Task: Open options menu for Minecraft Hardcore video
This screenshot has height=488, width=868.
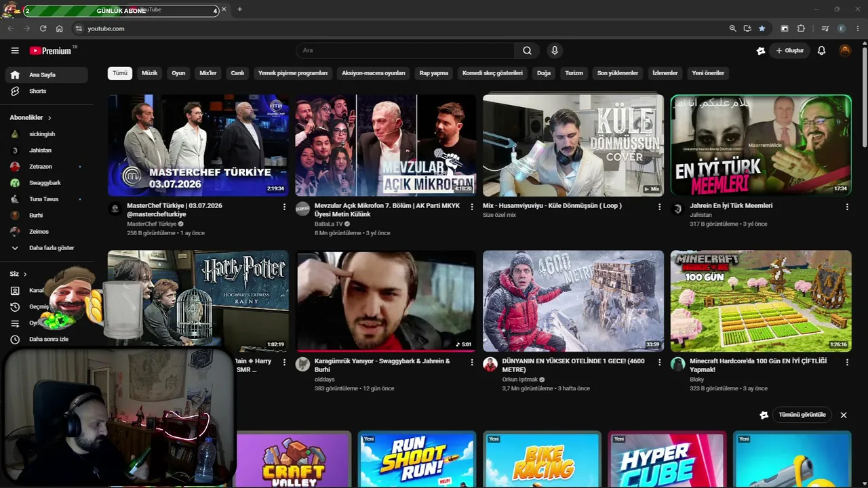Action: [x=847, y=363]
